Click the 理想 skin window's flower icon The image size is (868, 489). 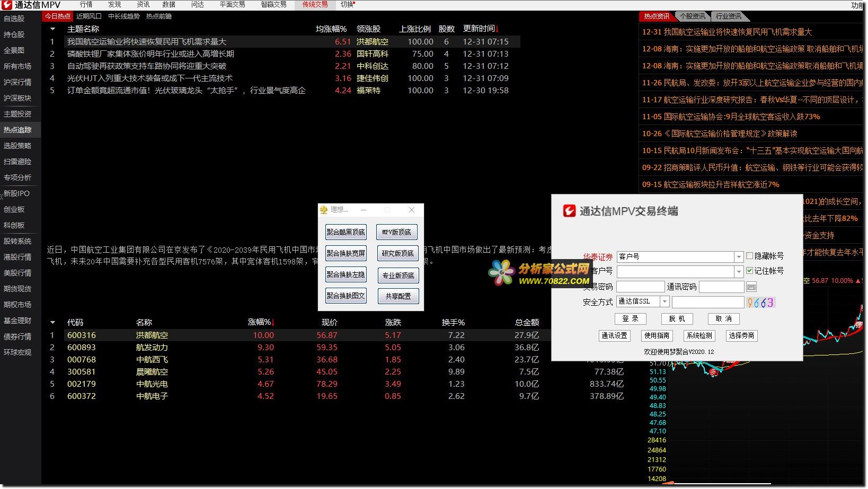coord(324,210)
